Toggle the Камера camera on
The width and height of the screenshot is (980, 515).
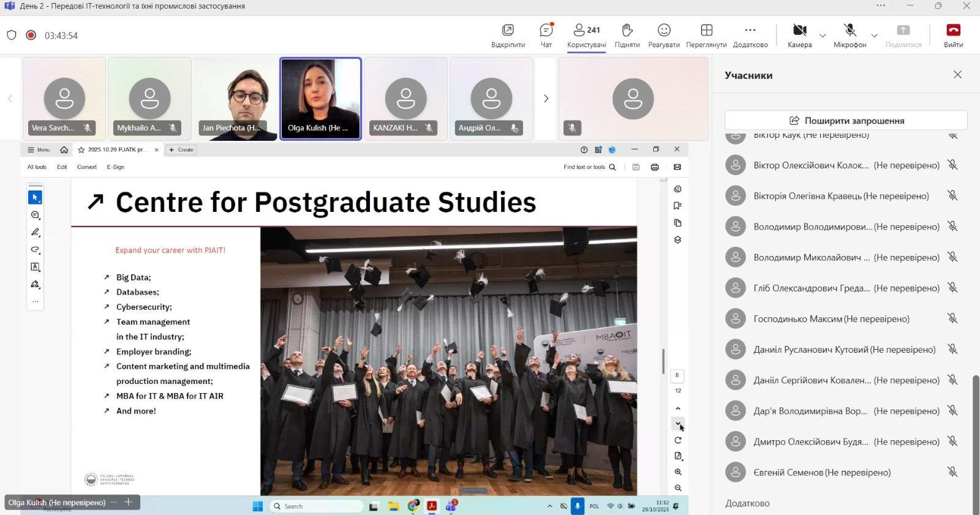coord(799,35)
